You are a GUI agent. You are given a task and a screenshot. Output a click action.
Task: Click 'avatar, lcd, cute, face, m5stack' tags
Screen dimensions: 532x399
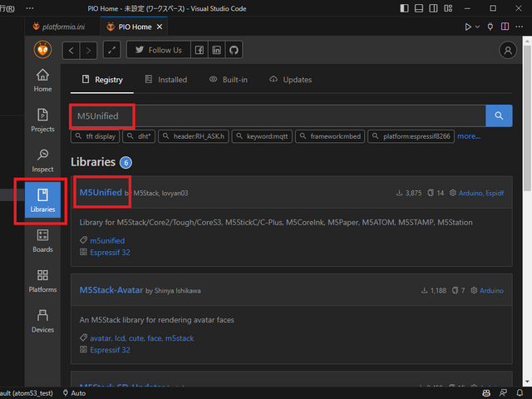142,338
